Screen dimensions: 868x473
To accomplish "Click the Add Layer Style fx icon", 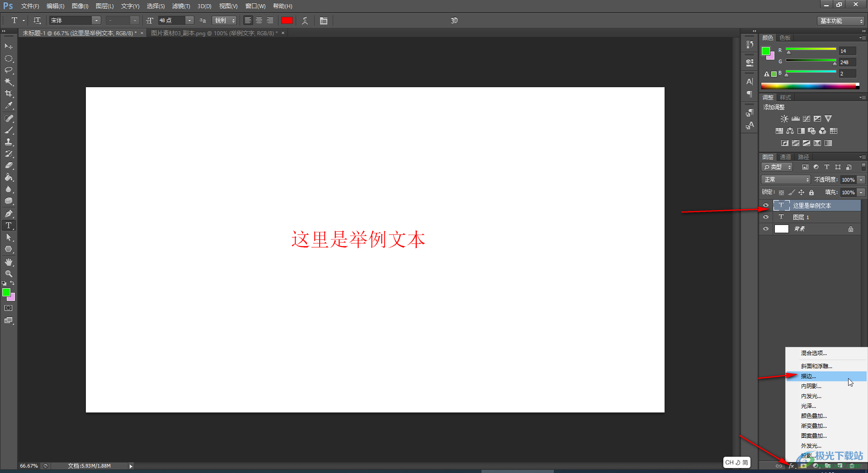I will pyautogui.click(x=791, y=466).
